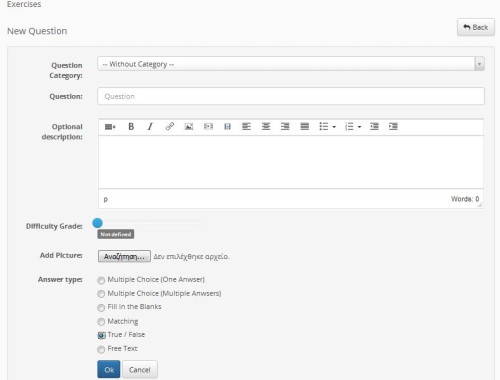
Task: Click the Difficulty Grade slider track
Action: (x=150, y=223)
